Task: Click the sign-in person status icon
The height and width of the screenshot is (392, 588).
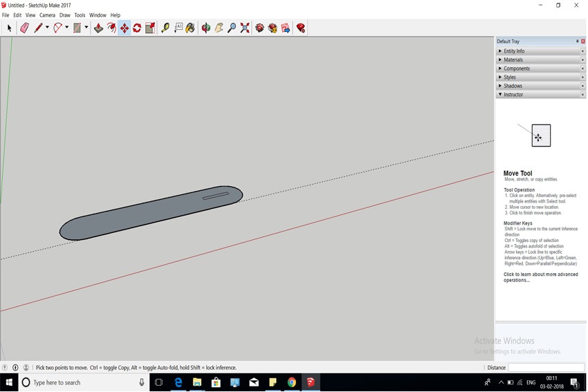Action: click(x=26, y=368)
